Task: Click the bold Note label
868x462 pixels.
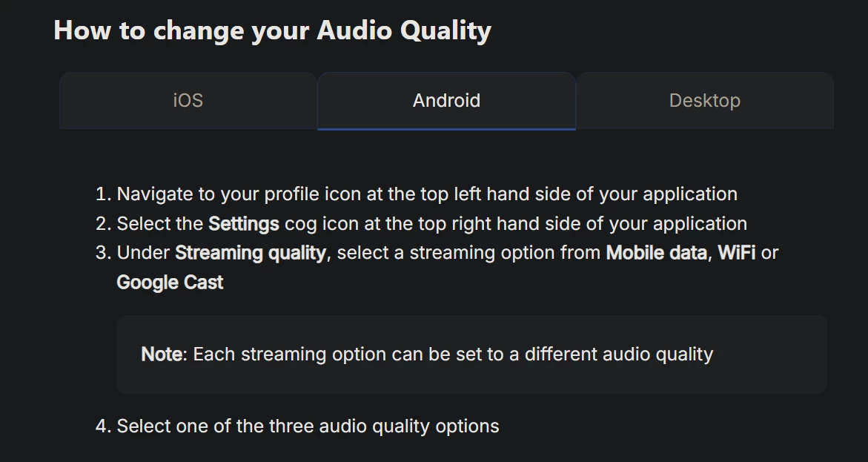Action: [162, 354]
